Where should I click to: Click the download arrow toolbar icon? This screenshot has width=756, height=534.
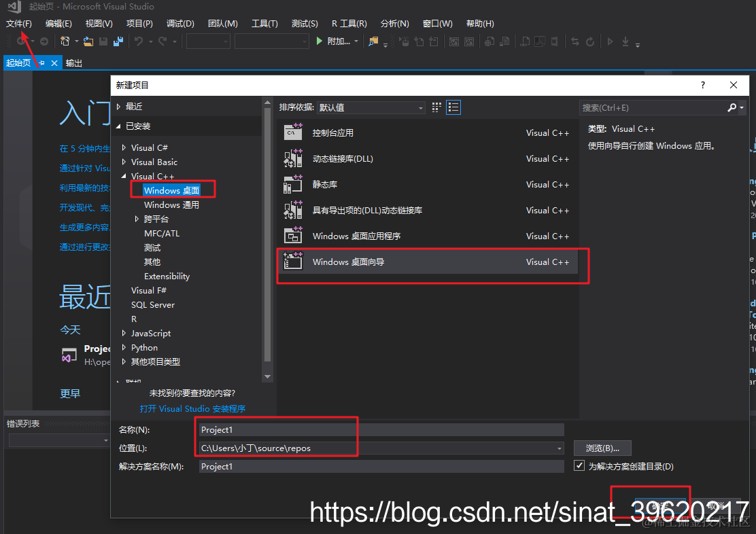pos(625,41)
